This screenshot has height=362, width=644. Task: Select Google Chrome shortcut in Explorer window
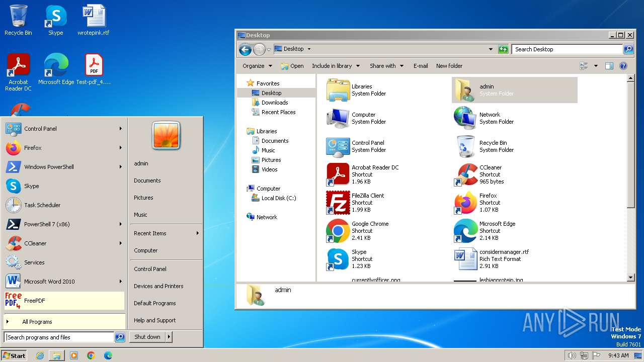pos(357,231)
